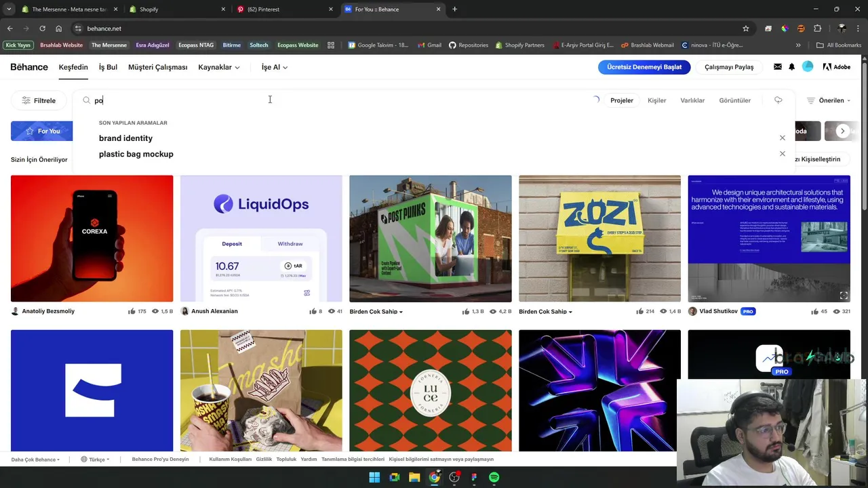Open Gmail bookmark

click(429, 45)
